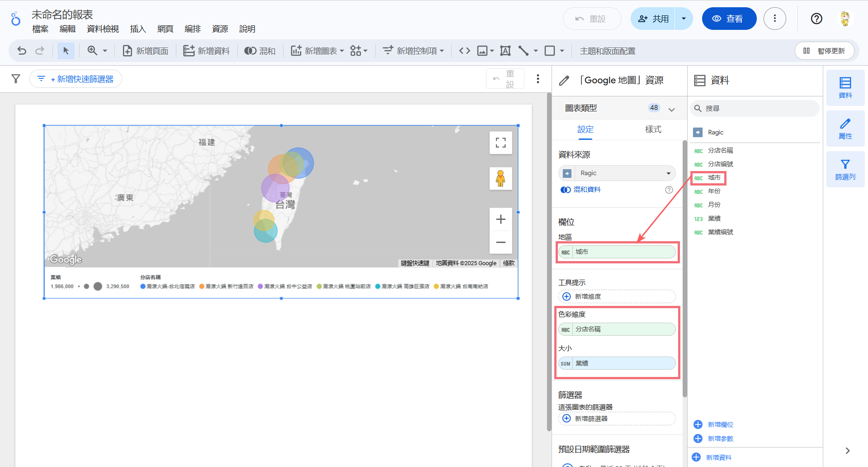Expand the 圖表類型 chart type chevron
868x467 pixels.
click(x=671, y=109)
